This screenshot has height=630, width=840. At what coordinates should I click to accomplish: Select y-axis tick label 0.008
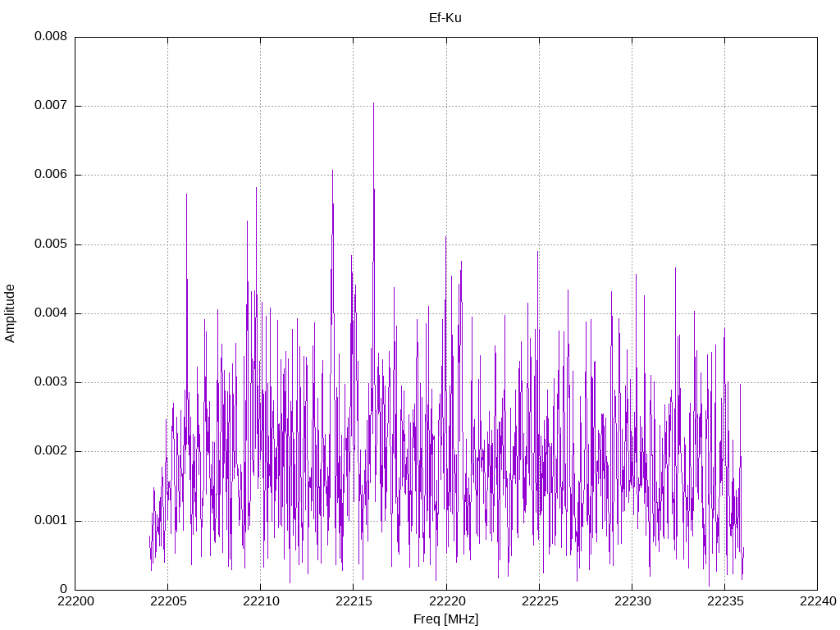51,36
